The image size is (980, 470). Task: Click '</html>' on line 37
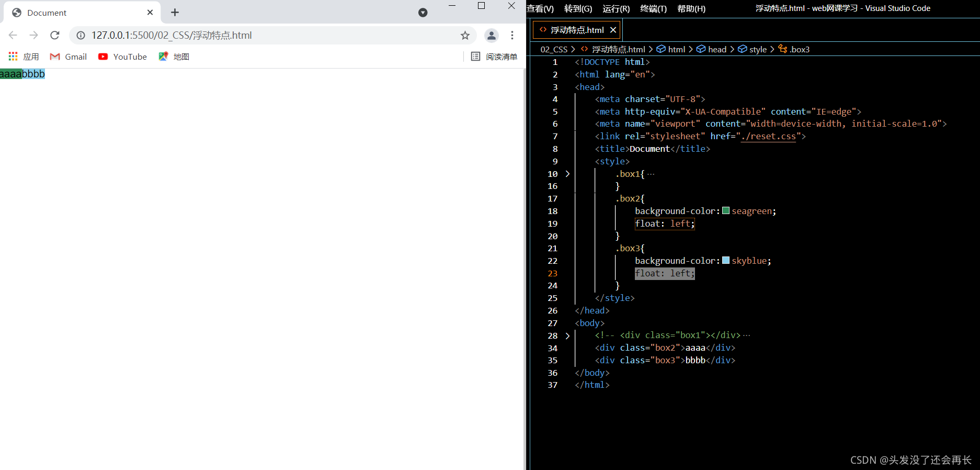592,385
